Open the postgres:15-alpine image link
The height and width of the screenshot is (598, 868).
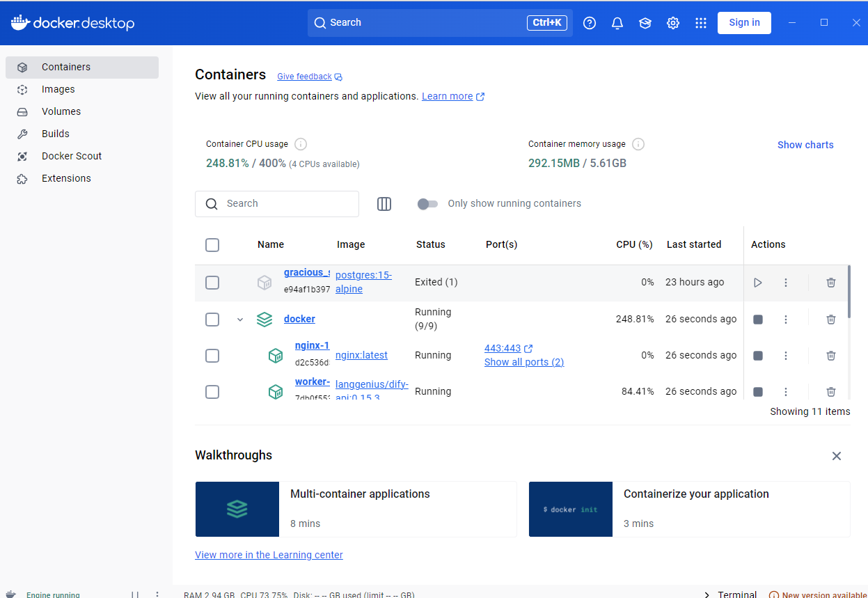pyautogui.click(x=363, y=282)
